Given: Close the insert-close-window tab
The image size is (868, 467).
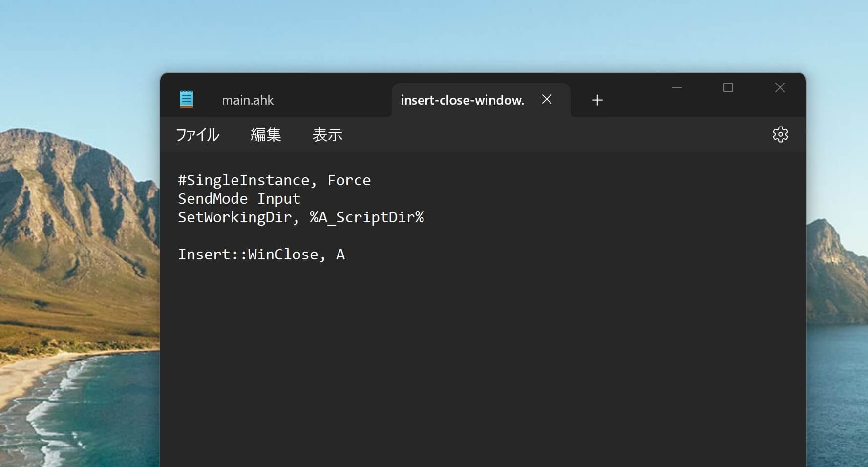Looking at the screenshot, I should [x=547, y=100].
